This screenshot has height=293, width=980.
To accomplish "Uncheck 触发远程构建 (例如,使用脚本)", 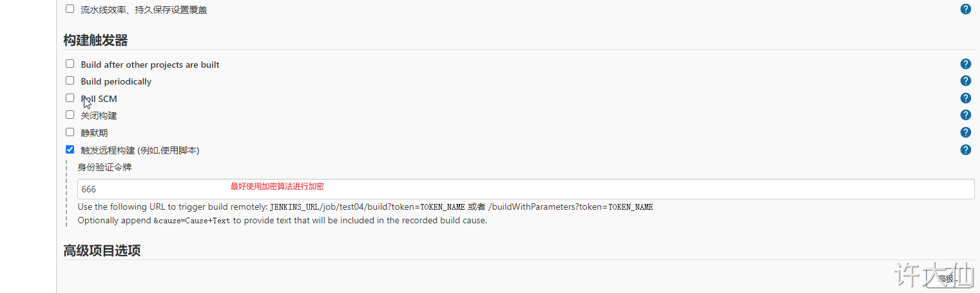I will pyautogui.click(x=70, y=150).
